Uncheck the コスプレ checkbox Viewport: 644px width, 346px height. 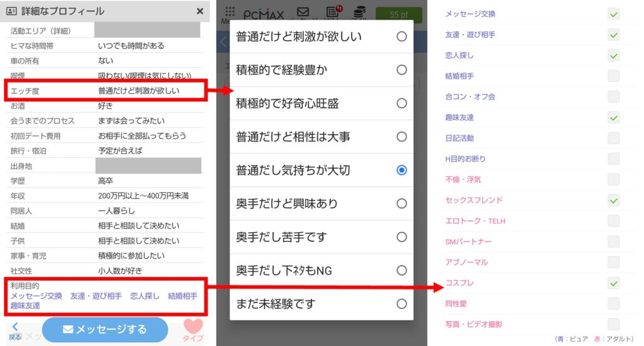613,283
